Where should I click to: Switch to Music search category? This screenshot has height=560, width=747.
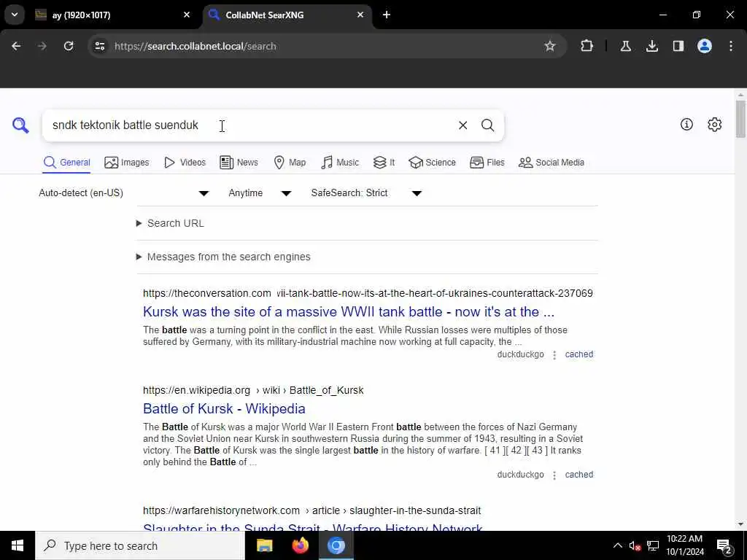[x=340, y=163]
